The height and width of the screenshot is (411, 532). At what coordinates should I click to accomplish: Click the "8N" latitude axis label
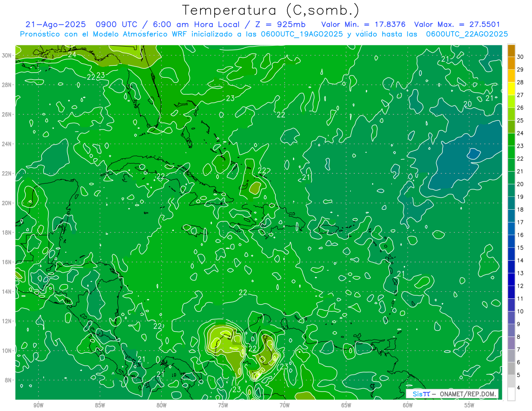[x=8, y=380]
